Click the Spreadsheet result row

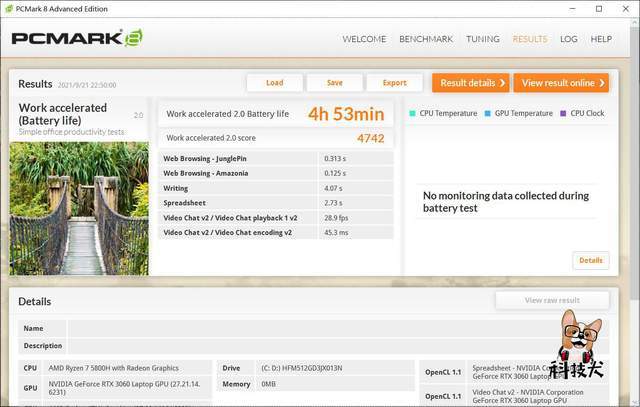click(276, 203)
